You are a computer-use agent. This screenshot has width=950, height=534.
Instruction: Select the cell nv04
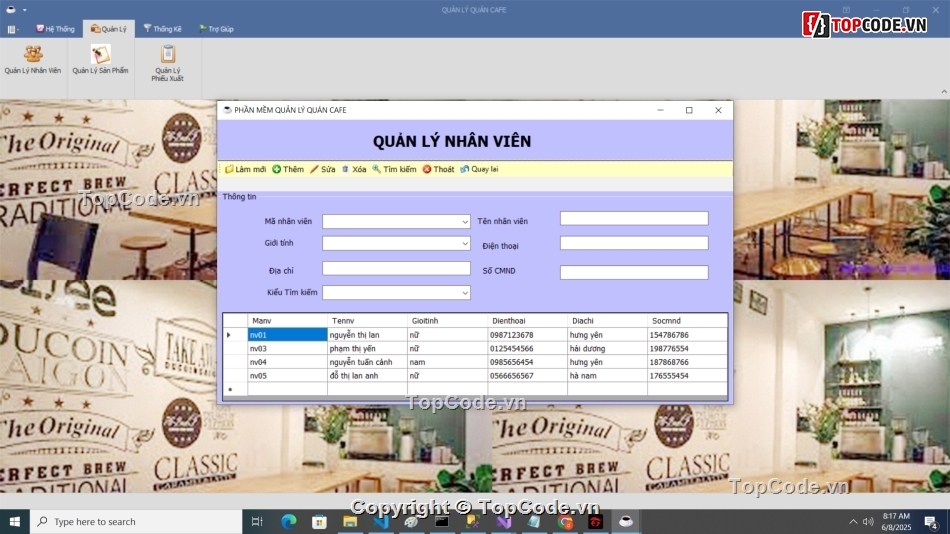287,362
